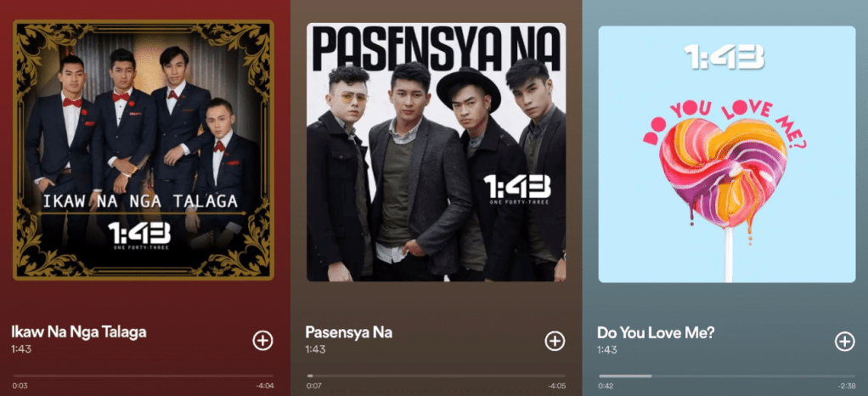Image resolution: width=868 pixels, height=396 pixels.
Task: Add Pasensya Na with plus icon
Action: pyautogui.click(x=555, y=341)
